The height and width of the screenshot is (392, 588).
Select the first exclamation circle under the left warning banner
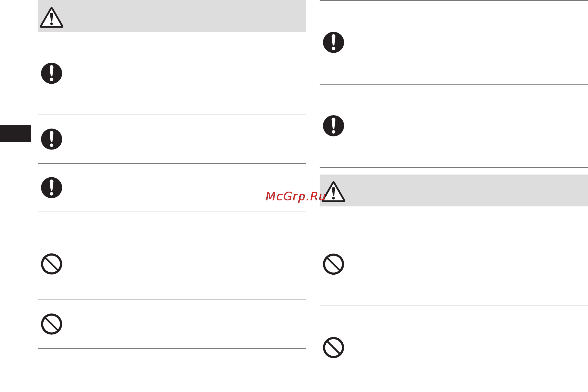pos(52,73)
